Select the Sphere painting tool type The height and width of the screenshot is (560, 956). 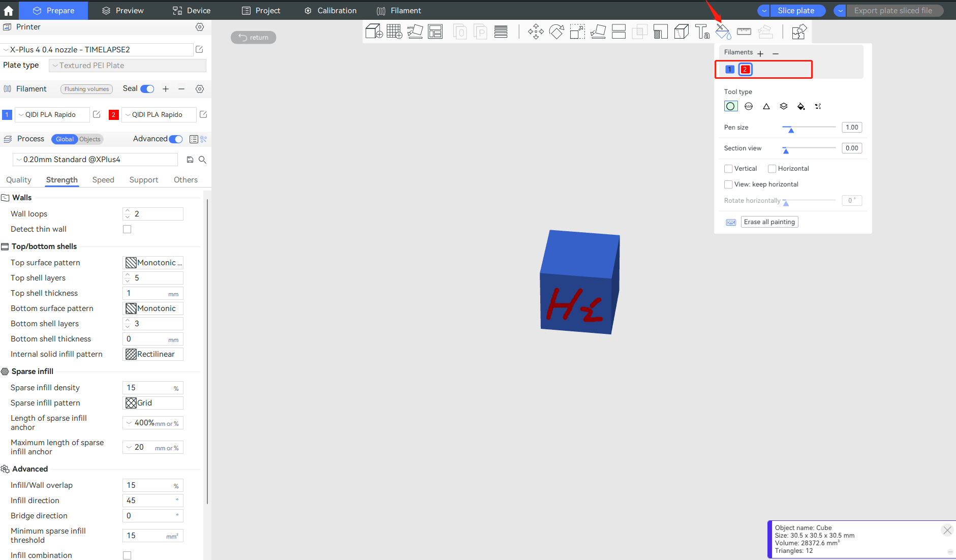(x=748, y=106)
